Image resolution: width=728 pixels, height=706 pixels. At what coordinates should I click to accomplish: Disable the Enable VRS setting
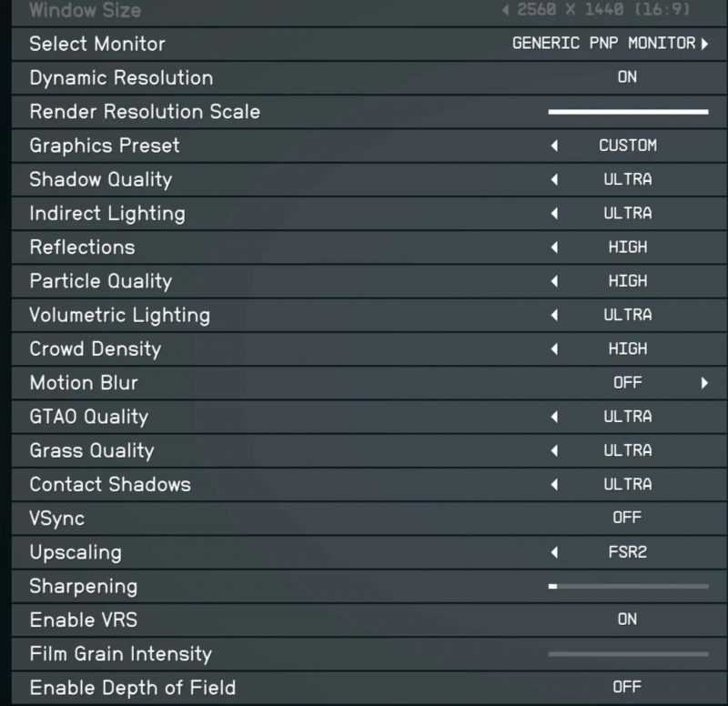tap(627, 620)
